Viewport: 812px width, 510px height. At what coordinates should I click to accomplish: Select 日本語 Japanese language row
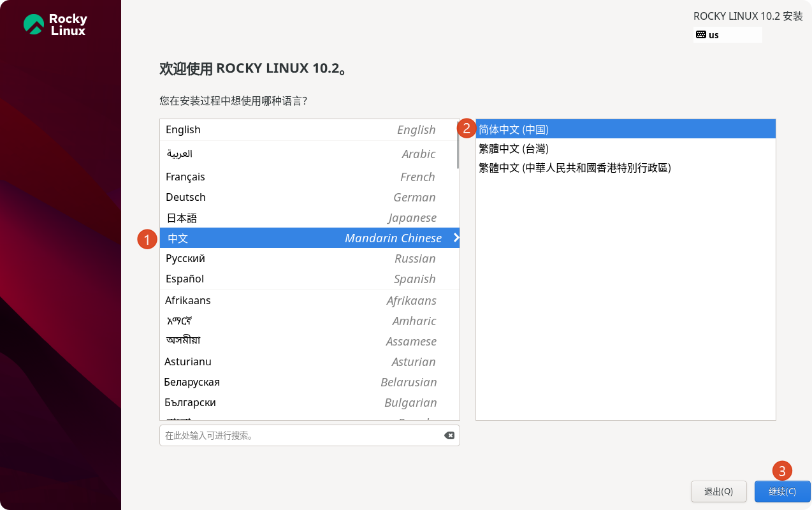(309, 217)
